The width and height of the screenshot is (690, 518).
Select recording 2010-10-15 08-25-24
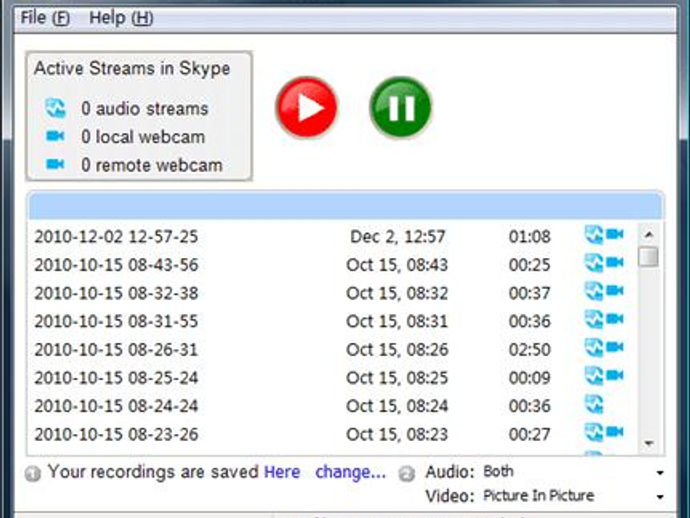[334, 378]
